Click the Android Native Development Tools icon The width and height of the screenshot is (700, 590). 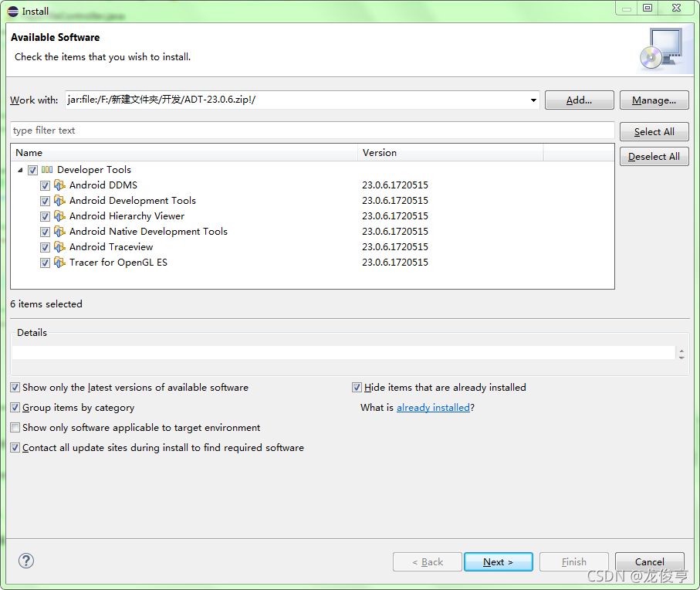[x=59, y=232]
